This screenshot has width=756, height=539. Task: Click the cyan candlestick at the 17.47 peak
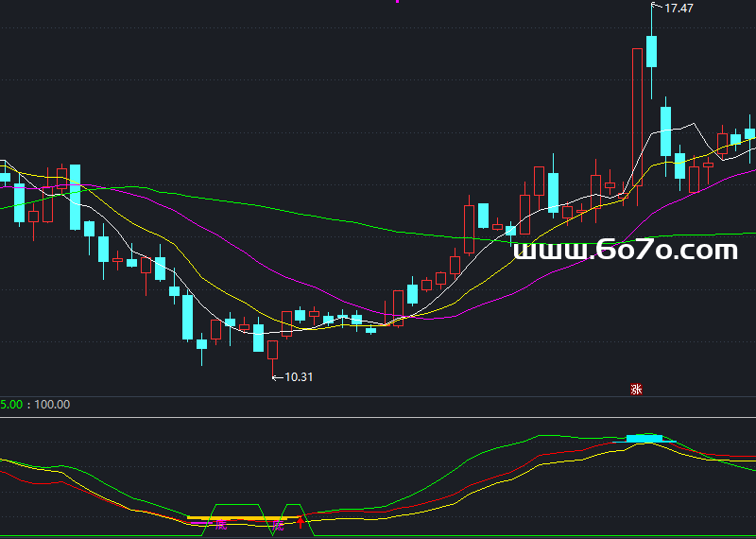click(652, 51)
